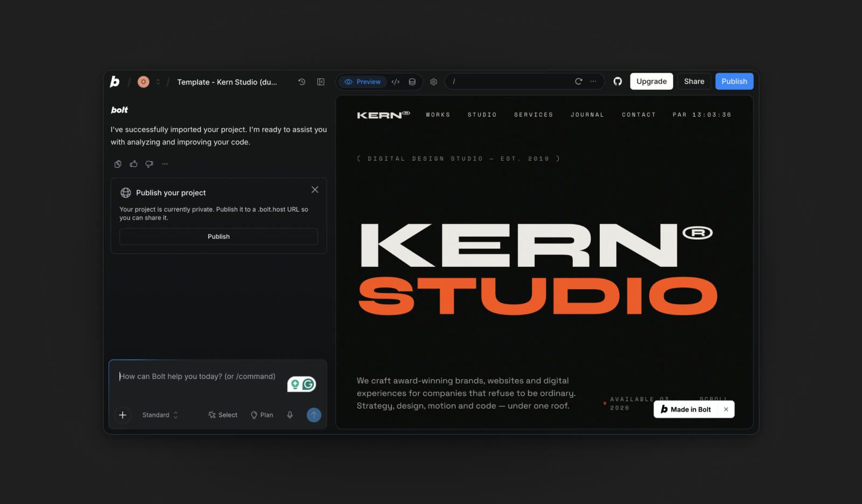Screen dimensions: 862x504
Task: Click Publish in the project card
Action: coord(219,236)
